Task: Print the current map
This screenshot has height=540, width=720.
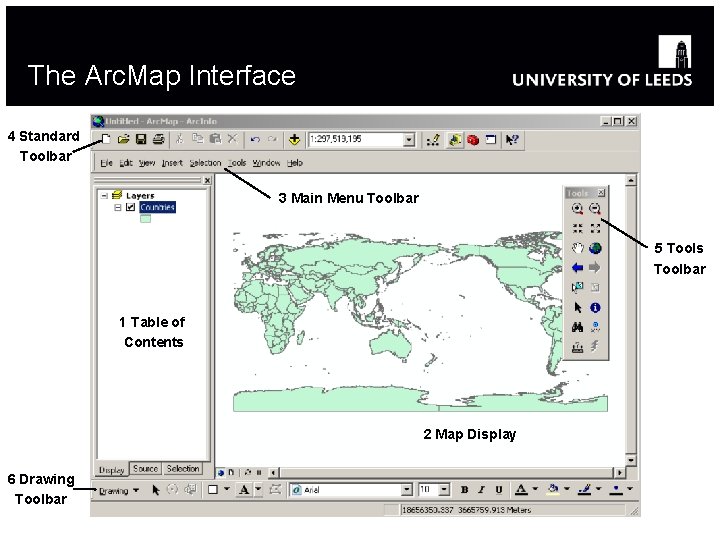Action: (x=158, y=139)
